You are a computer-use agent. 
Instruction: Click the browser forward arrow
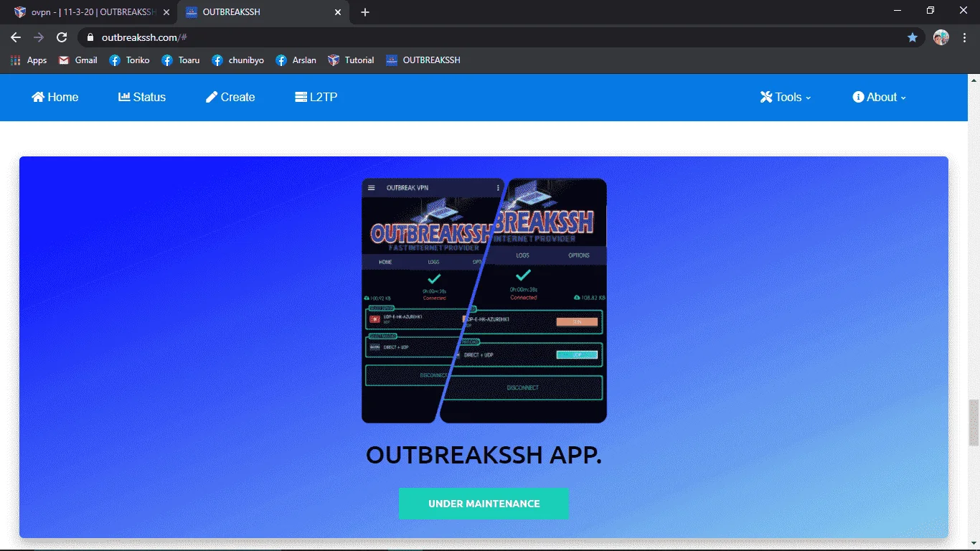[x=39, y=37]
